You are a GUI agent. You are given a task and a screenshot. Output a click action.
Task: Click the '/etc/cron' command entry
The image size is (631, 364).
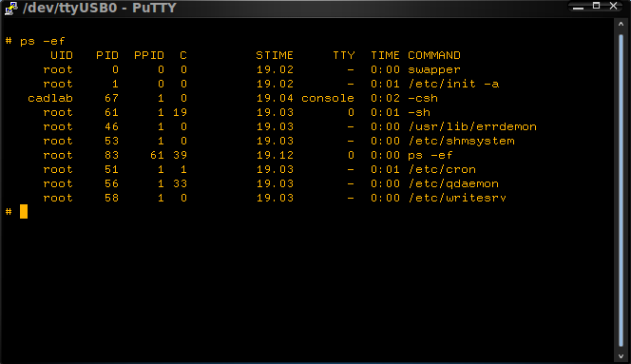442,169
